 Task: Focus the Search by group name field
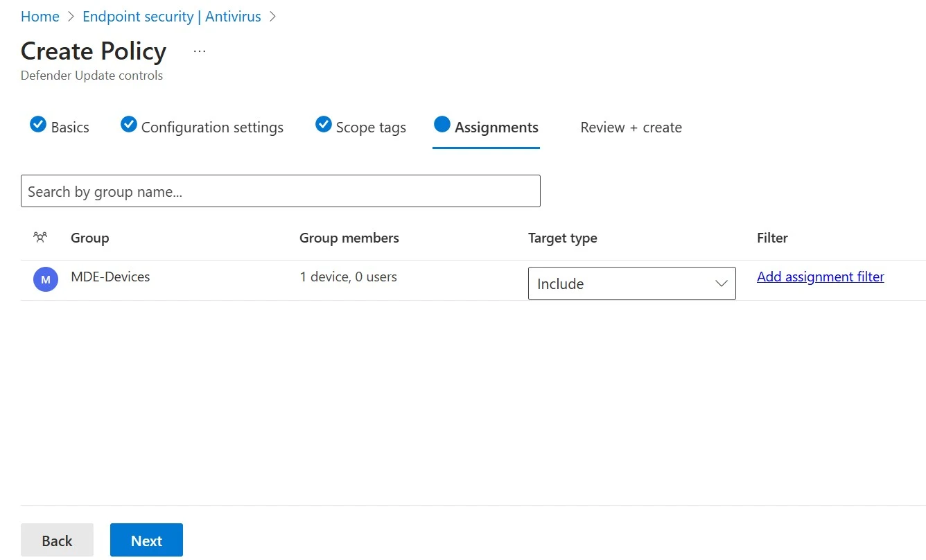280,191
